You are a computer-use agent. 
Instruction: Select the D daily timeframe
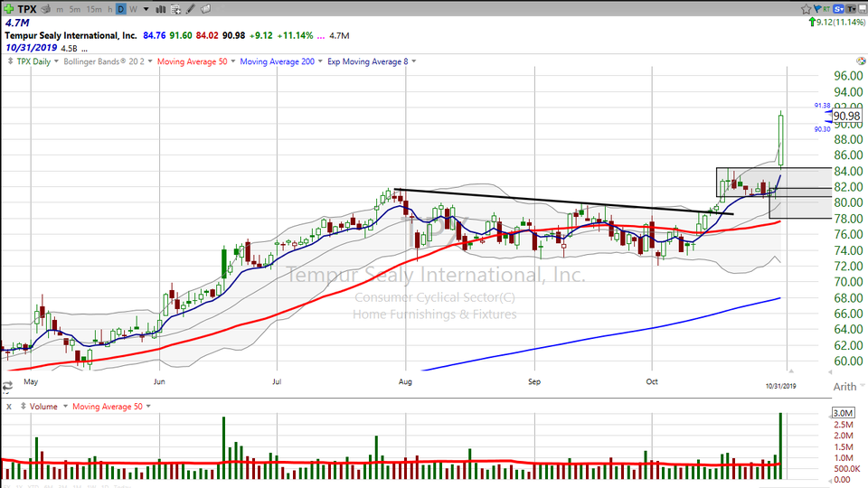pyautogui.click(x=120, y=9)
